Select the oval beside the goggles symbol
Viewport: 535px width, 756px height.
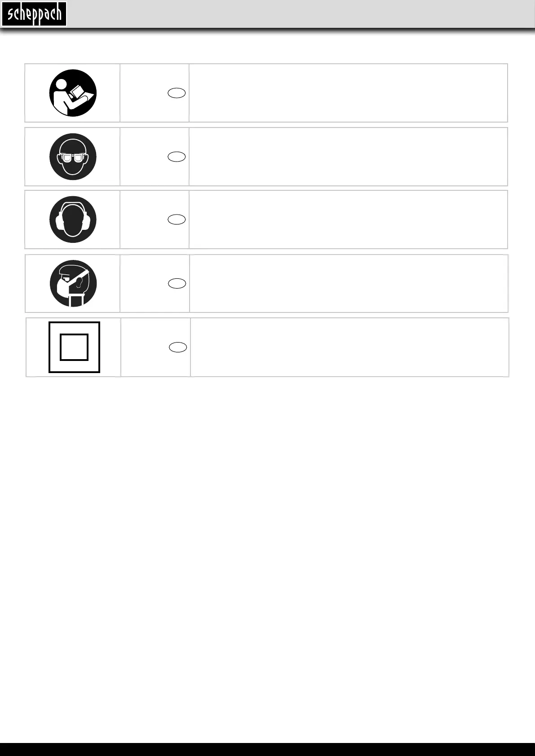[177, 156]
